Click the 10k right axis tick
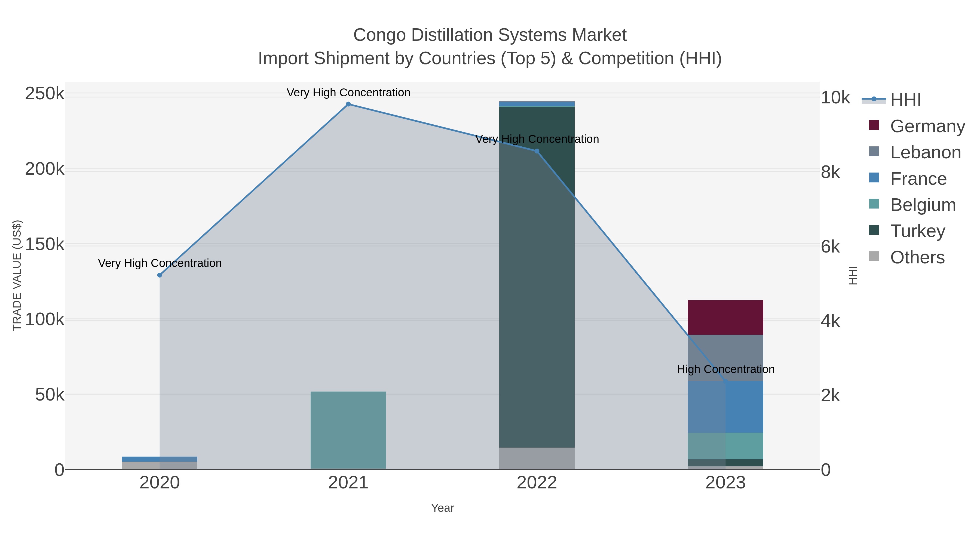 point(835,97)
